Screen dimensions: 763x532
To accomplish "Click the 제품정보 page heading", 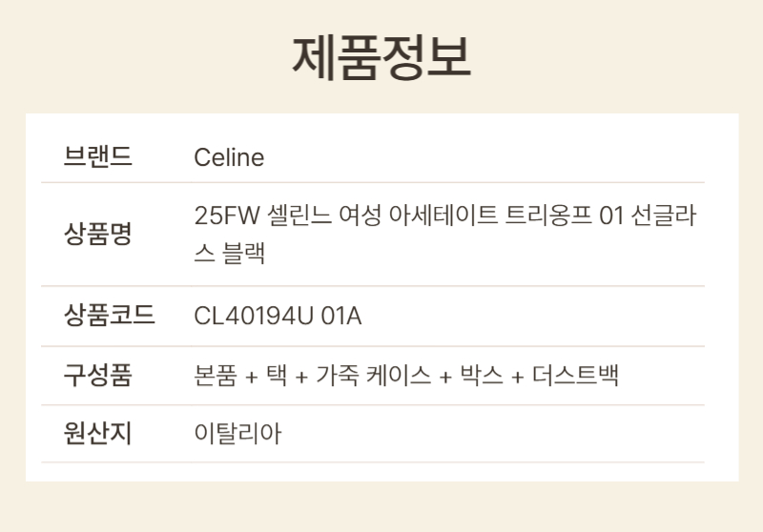I will pyautogui.click(x=381, y=58).
